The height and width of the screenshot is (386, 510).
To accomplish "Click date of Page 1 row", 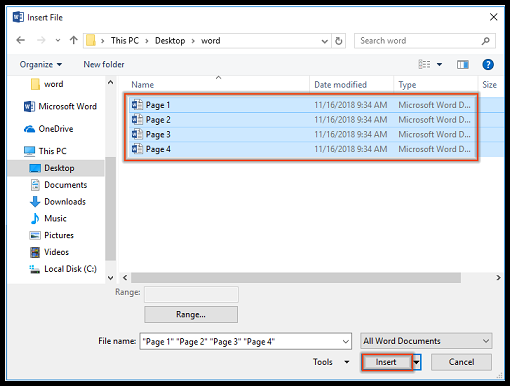I will 351,105.
